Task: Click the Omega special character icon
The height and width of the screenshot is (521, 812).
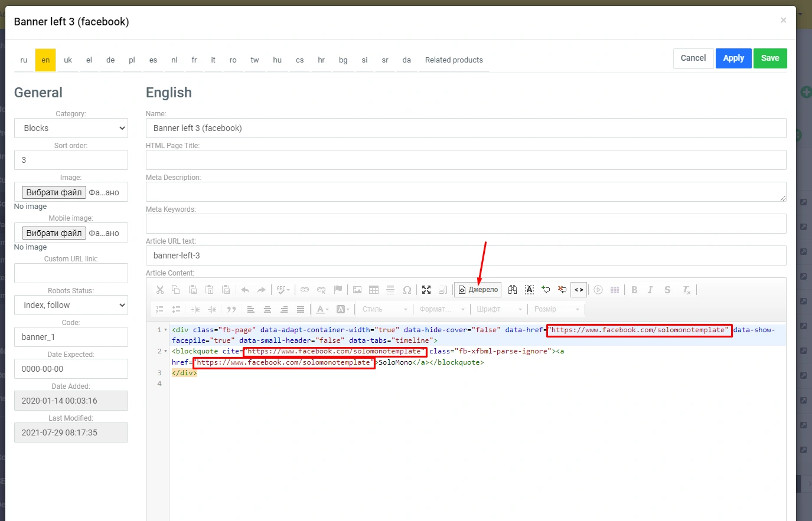Action: click(x=407, y=290)
